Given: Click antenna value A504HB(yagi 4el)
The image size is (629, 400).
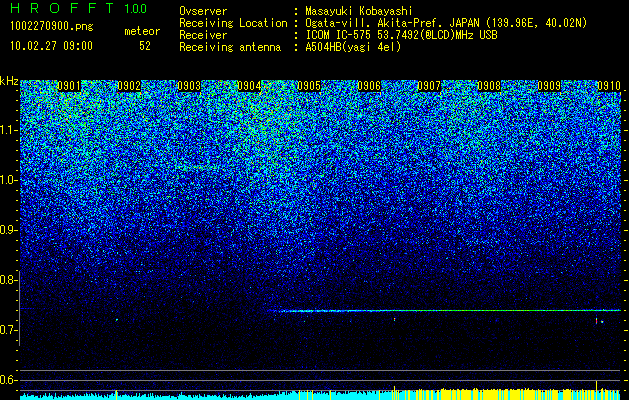Looking at the screenshot, I should 353,47.
